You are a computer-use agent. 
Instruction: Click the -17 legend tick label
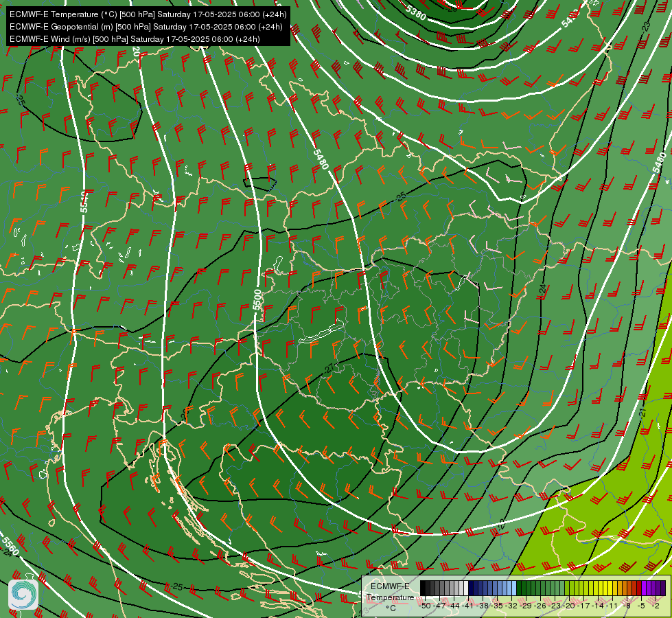[x=583, y=606]
